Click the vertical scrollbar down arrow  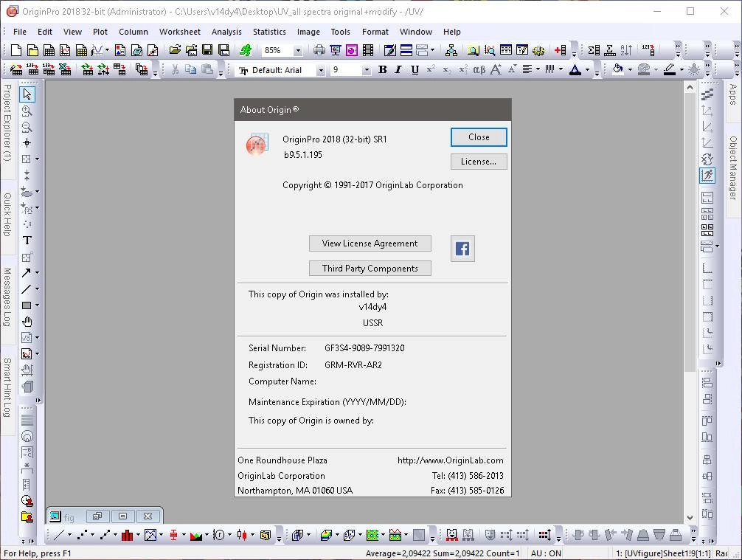point(690,517)
